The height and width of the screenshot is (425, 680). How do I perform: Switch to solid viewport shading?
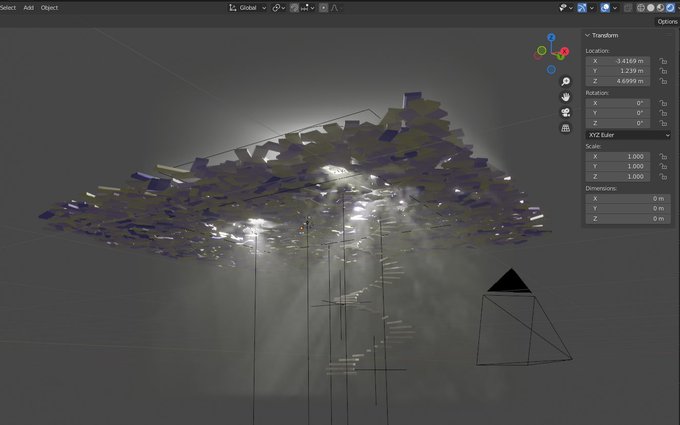click(651, 8)
